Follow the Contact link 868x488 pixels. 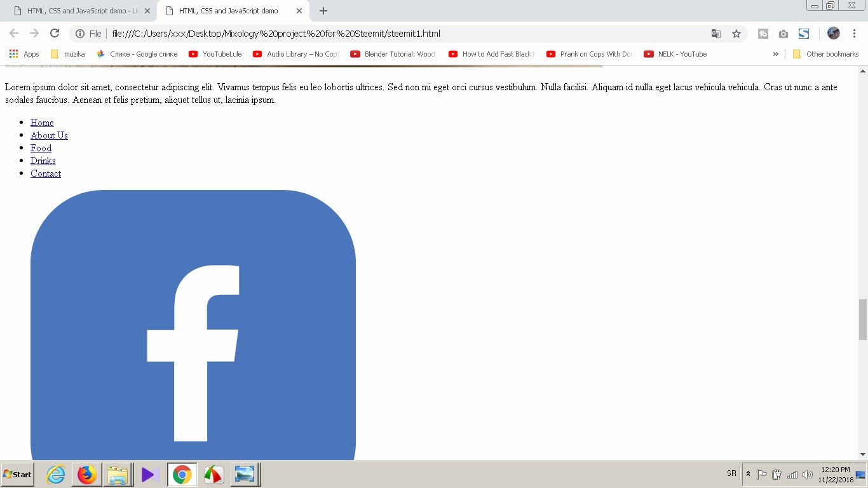[x=46, y=173]
